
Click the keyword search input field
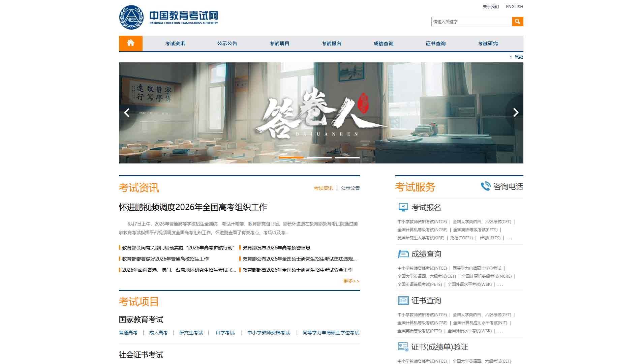pos(472,22)
